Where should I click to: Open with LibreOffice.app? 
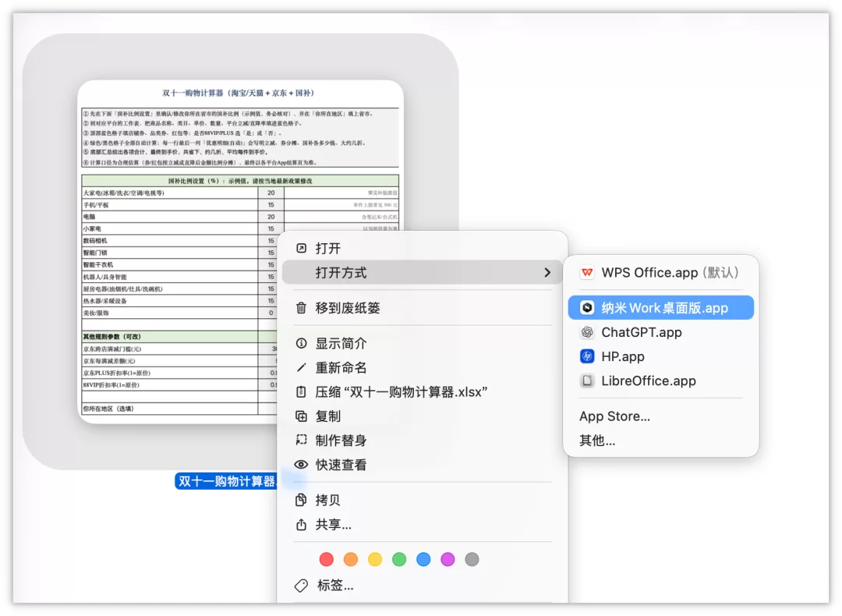(x=661, y=381)
